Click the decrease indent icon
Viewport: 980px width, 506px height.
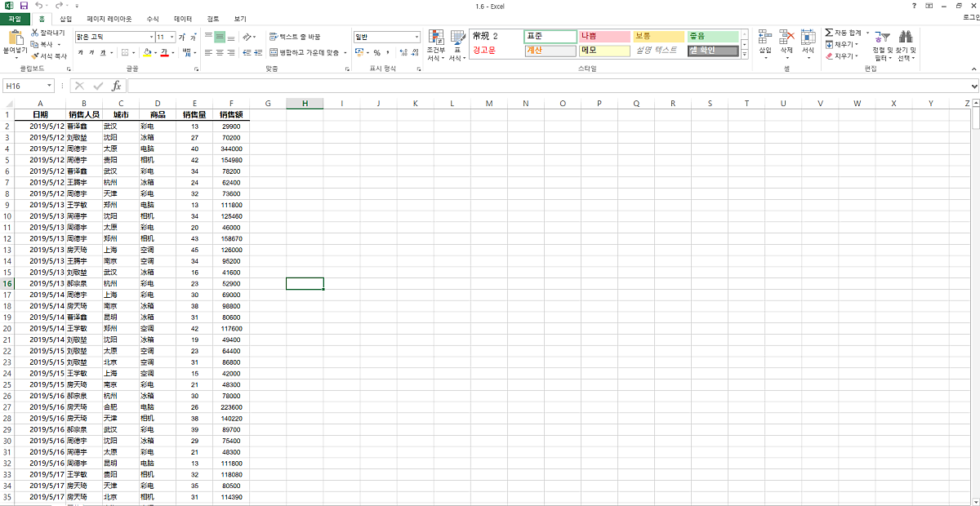(x=247, y=52)
